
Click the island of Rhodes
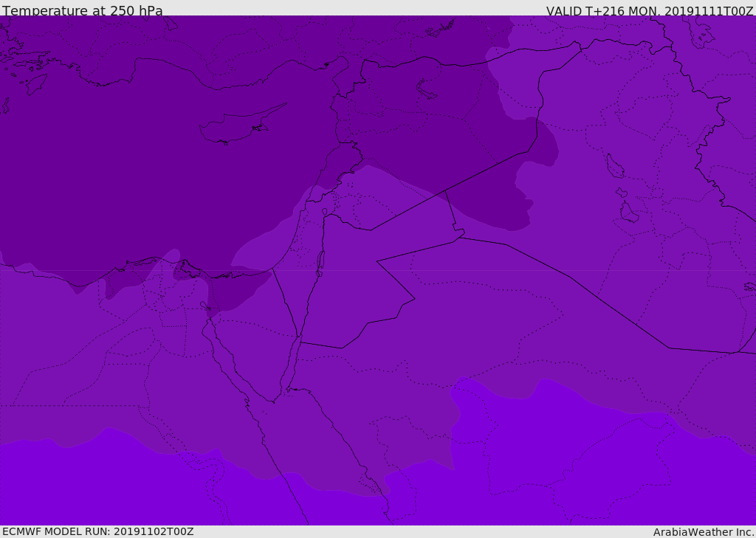35,84
